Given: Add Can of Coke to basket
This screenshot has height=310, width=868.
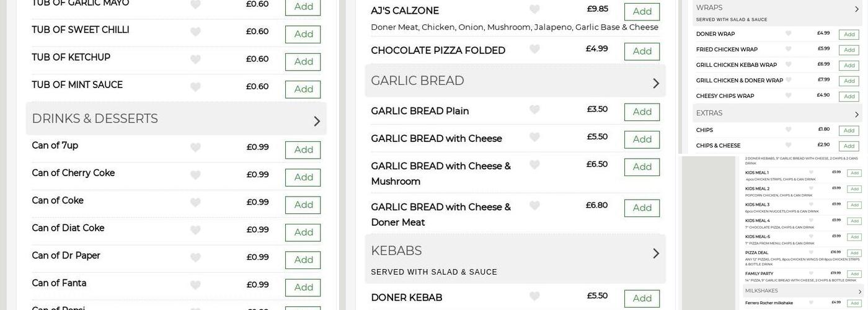Looking at the screenshot, I should pyautogui.click(x=303, y=205).
